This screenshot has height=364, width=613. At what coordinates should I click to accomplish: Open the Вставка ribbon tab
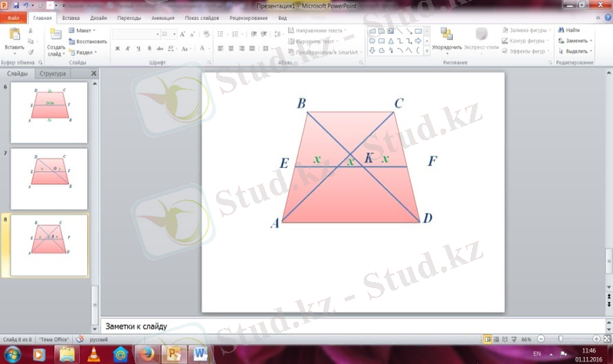coord(70,17)
